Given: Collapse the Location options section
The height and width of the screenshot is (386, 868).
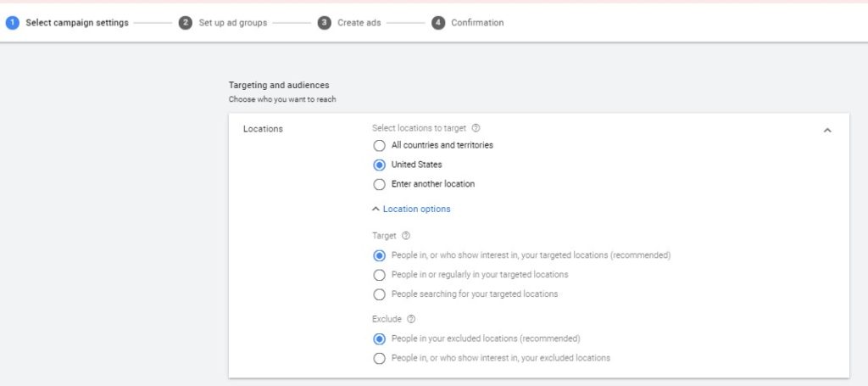Looking at the screenshot, I should [411, 210].
